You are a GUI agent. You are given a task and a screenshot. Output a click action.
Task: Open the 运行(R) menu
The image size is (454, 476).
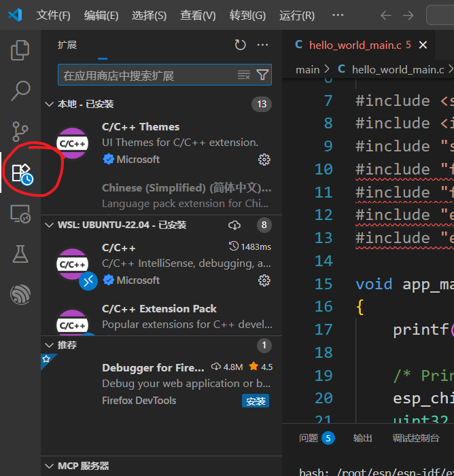click(297, 15)
